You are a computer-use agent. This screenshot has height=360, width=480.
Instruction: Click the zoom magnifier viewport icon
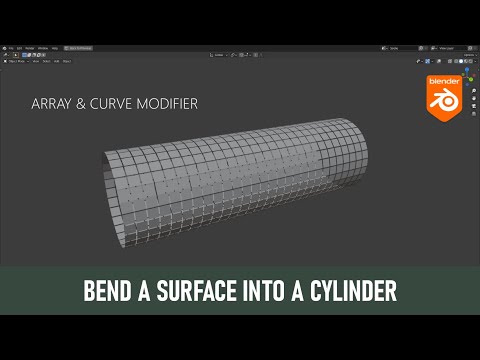tap(474, 91)
